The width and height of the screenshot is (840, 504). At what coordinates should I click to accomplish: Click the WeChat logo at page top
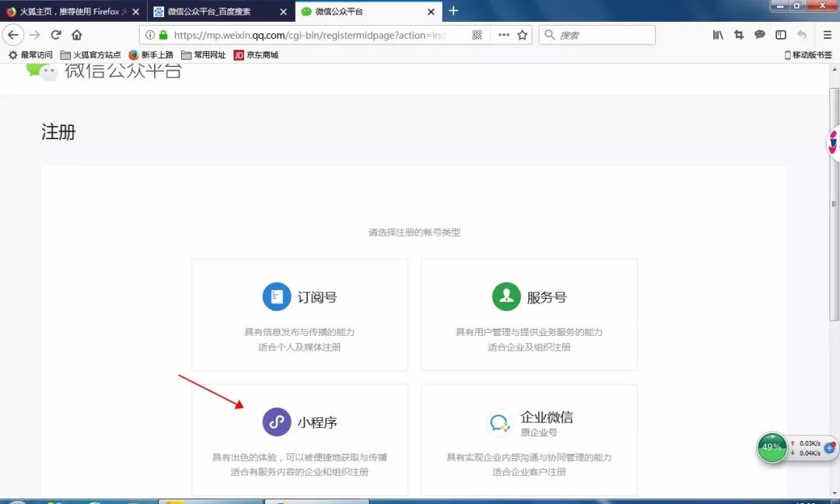click(42, 72)
